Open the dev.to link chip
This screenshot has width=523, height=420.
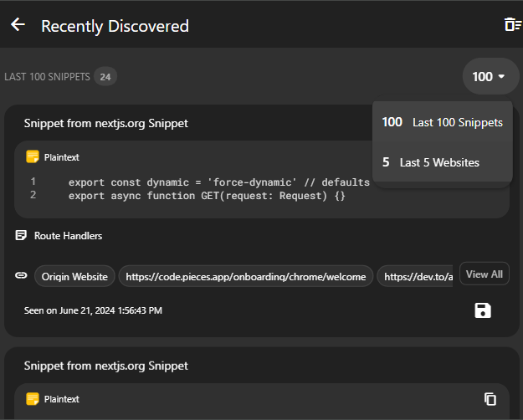pyautogui.click(x=416, y=276)
